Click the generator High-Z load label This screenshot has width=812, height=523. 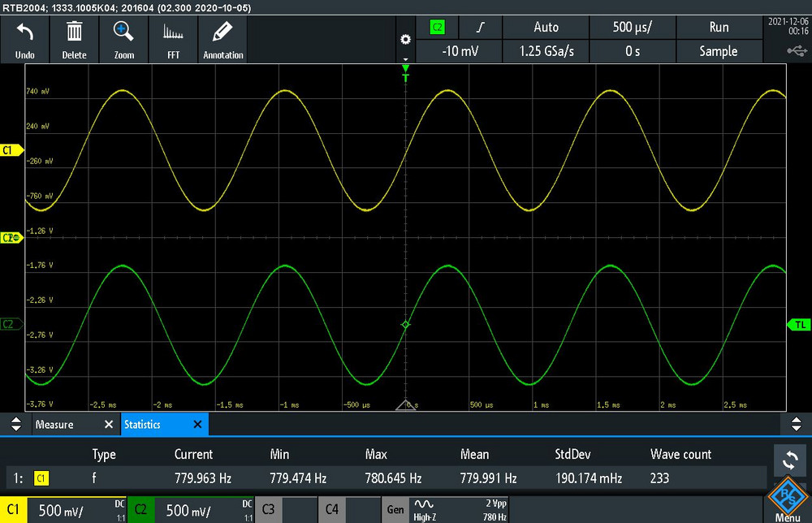point(425,517)
